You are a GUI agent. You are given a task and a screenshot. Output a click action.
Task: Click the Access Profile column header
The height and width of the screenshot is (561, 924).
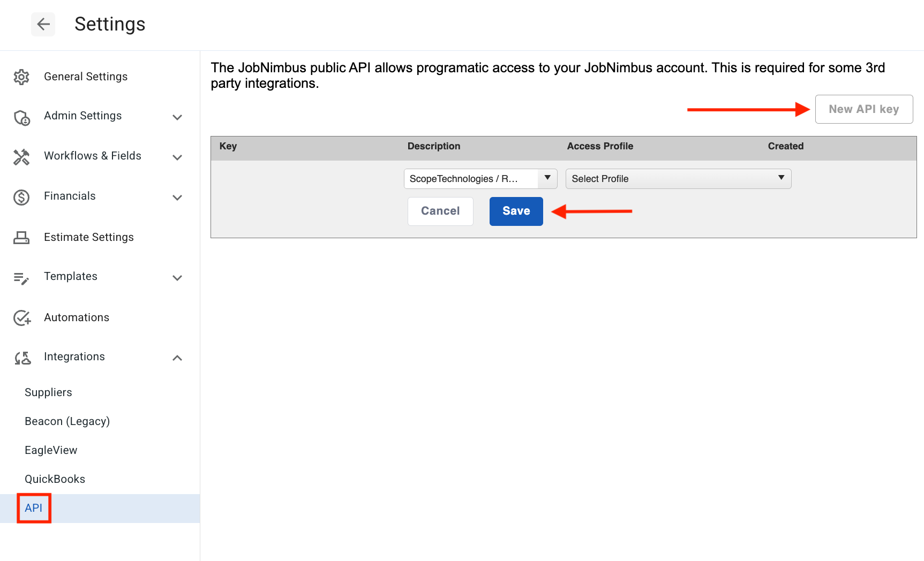pyautogui.click(x=600, y=146)
